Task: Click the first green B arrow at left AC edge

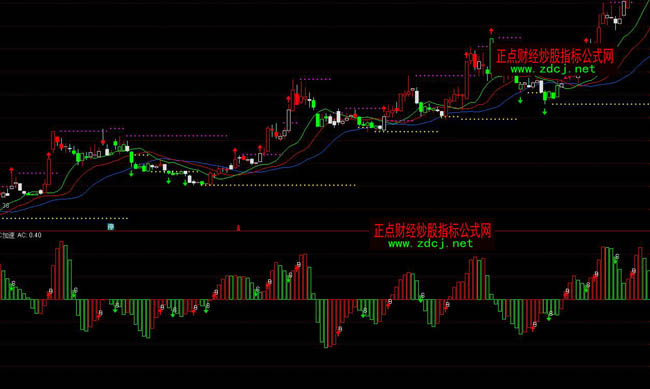Action: coord(12,285)
